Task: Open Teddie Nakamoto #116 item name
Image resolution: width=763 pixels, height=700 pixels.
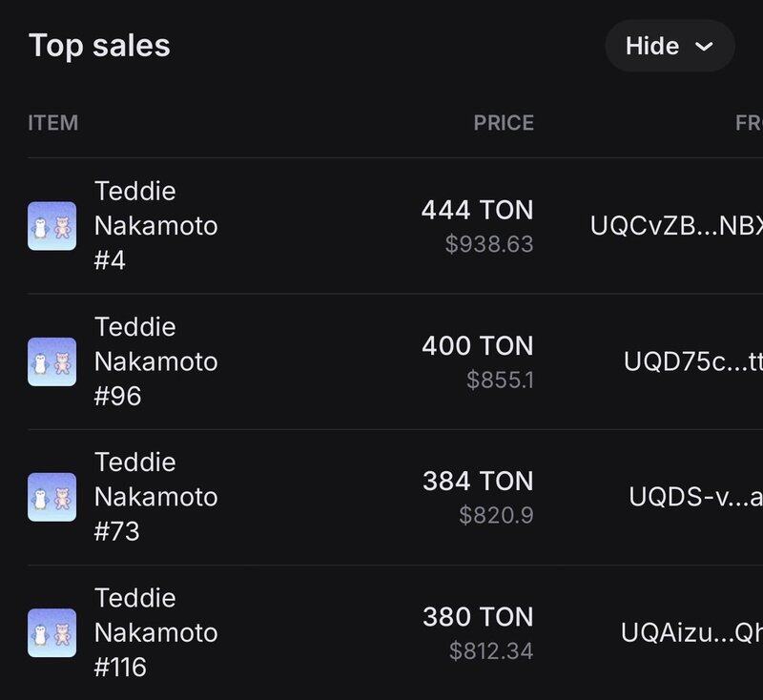Action: coord(155,632)
